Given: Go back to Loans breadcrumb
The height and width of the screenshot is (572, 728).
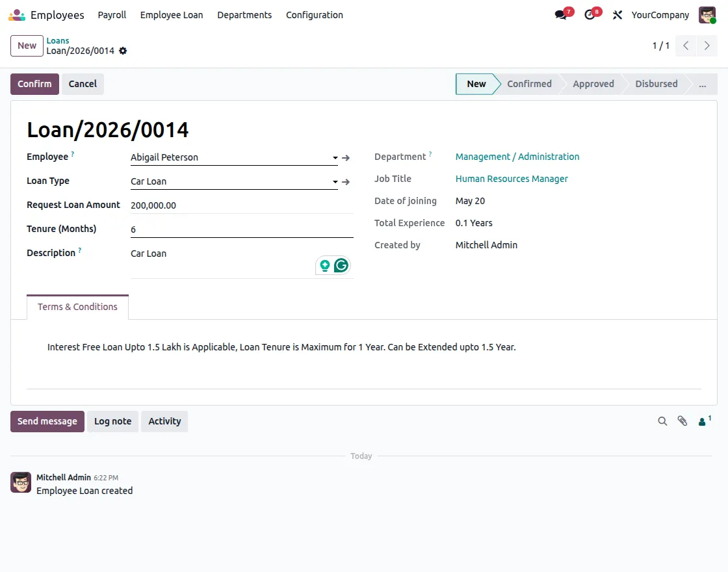Looking at the screenshot, I should click(58, 40).
